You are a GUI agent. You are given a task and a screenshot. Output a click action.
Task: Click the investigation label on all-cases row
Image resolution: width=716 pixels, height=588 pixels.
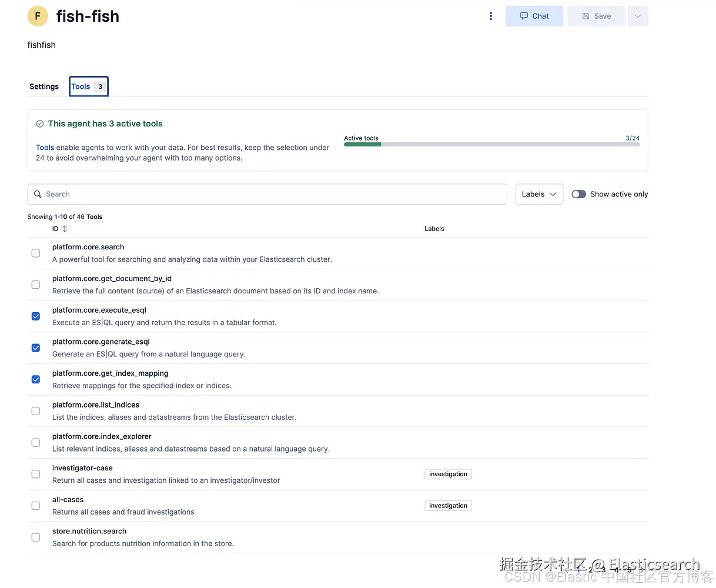click(x=448, y=506)
